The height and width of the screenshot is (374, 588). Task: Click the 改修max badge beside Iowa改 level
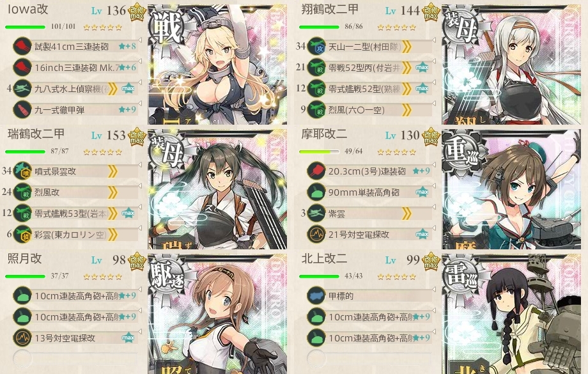137,13
